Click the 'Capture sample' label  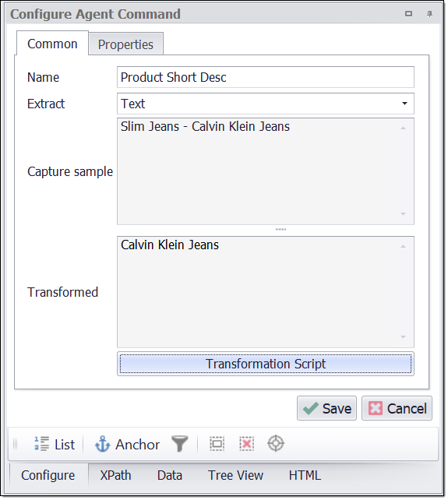[x=70, y=171]
